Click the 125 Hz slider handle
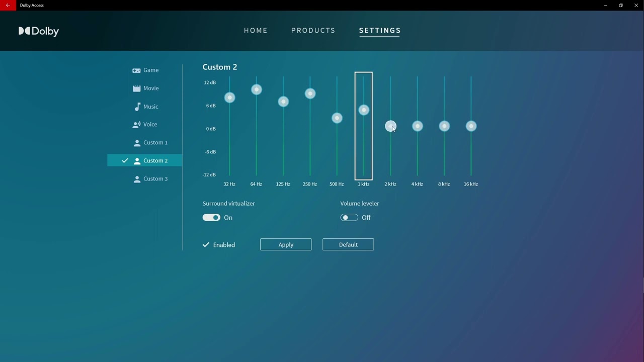 click(x=283, y=102)
